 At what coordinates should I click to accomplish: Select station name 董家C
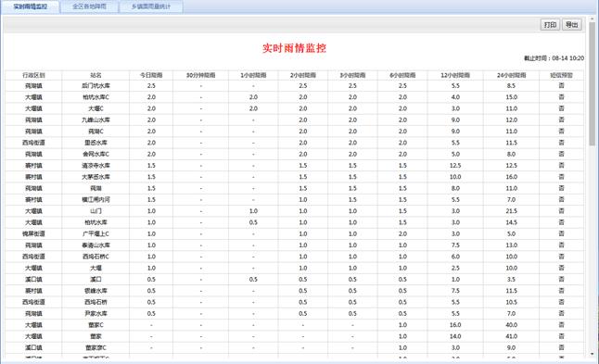[96, 325]
